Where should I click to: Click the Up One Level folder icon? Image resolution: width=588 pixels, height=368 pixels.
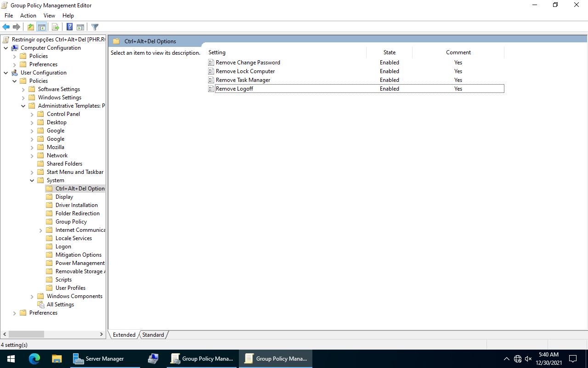click(x=30, y=27)
